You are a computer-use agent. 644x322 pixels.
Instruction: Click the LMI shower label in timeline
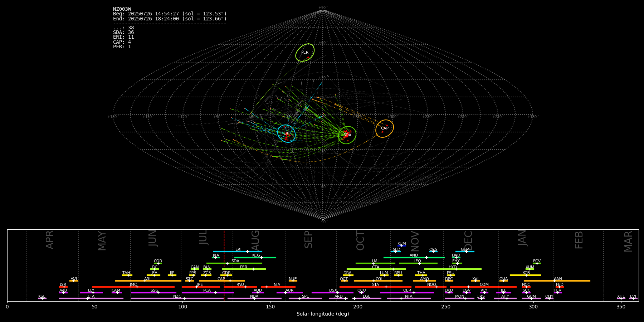375,261
